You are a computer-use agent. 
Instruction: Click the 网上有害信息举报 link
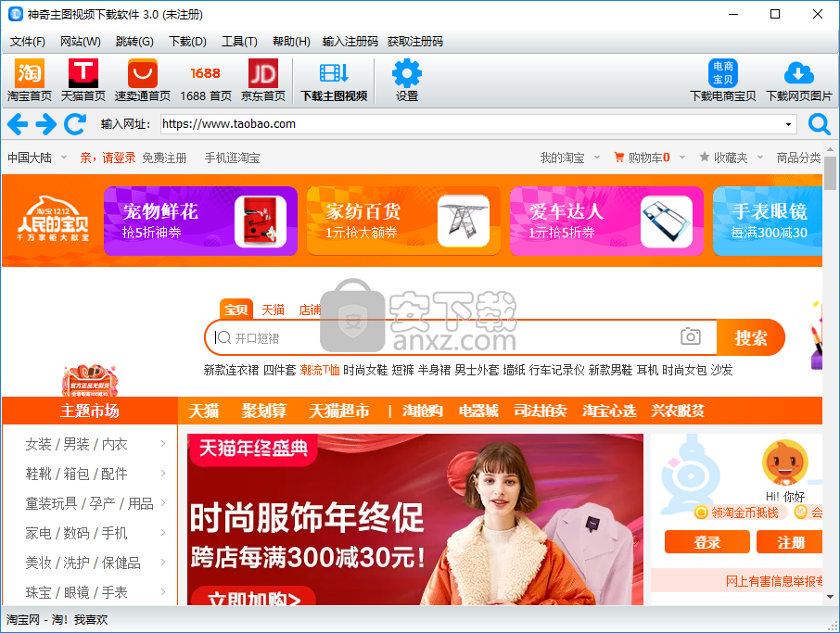click(774, 581)
